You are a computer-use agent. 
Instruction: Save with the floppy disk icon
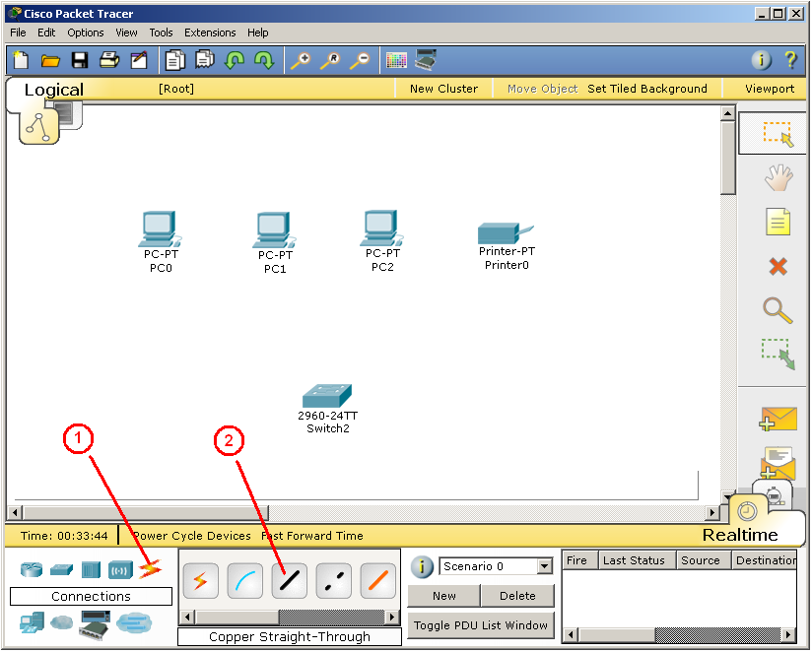tap(80, 60)
